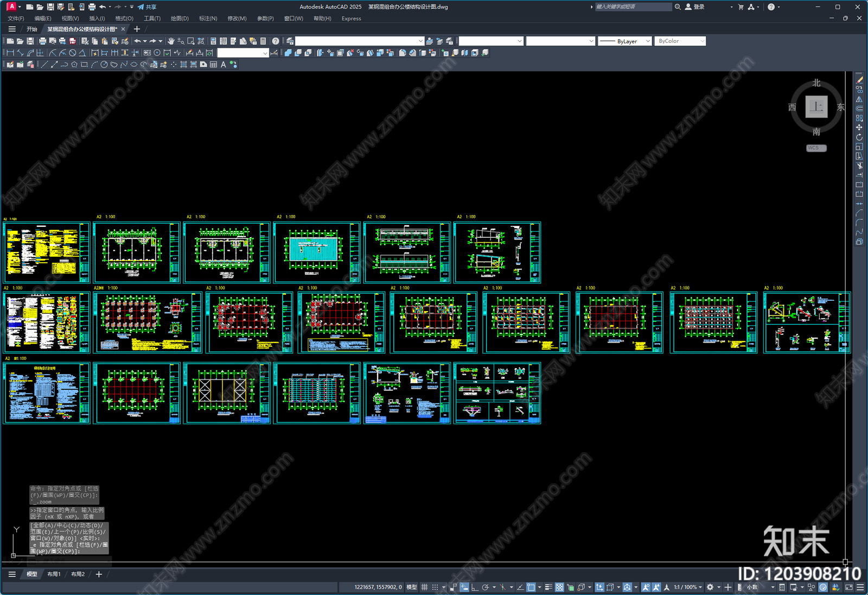The image size is (868, 595).
Task: Open the annotation scale 1:1 / 100% dropdown
Action: [688, 587]
